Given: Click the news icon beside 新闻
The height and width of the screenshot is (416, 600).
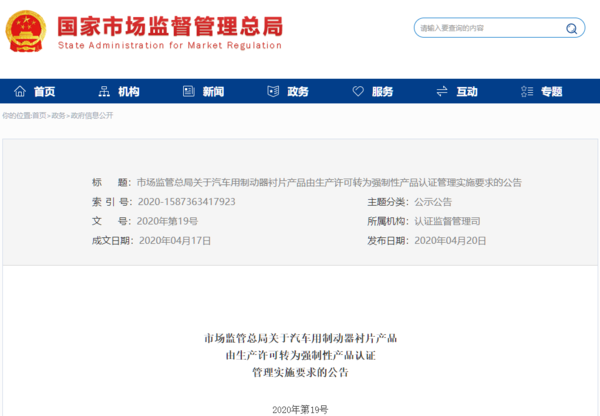Looking at the screenshot, I should pyautogui.click(x=188, y=91).
